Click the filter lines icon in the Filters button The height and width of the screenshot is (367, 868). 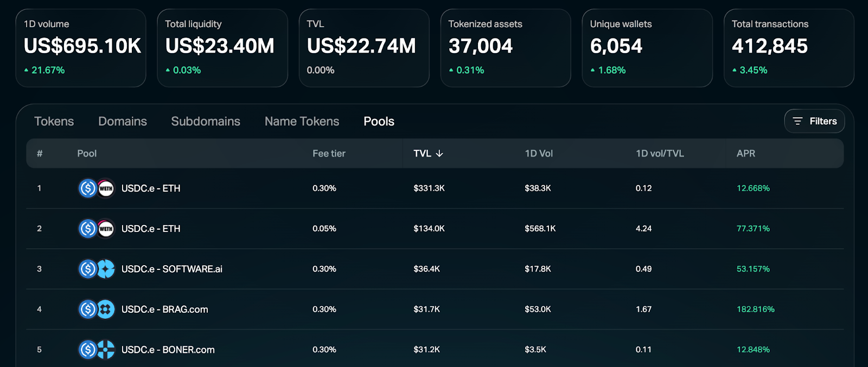(x=797, y=121)
